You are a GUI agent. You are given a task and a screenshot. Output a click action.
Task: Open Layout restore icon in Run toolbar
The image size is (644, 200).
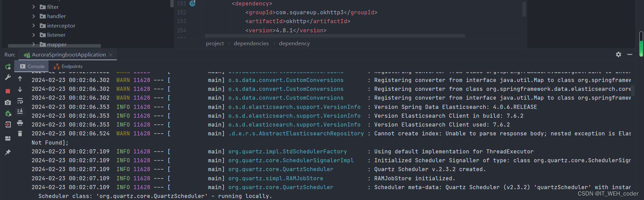pos(8,138)
